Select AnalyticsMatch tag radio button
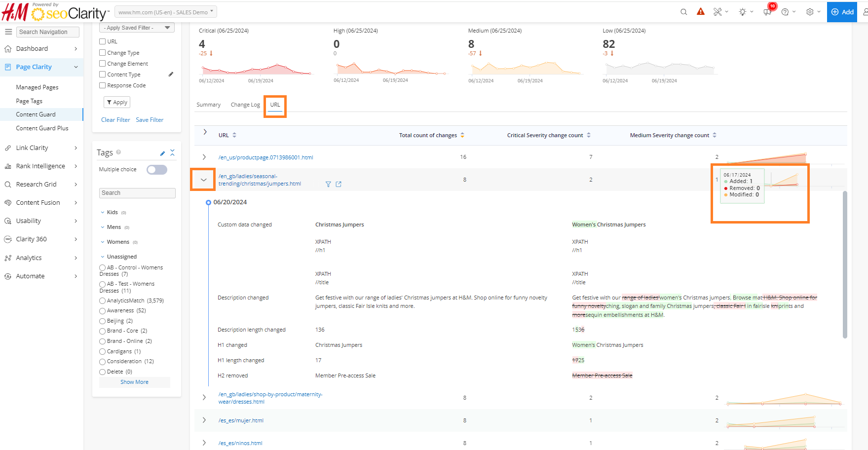The height and width of the screenshot is (450, 868). pos(102,301)
